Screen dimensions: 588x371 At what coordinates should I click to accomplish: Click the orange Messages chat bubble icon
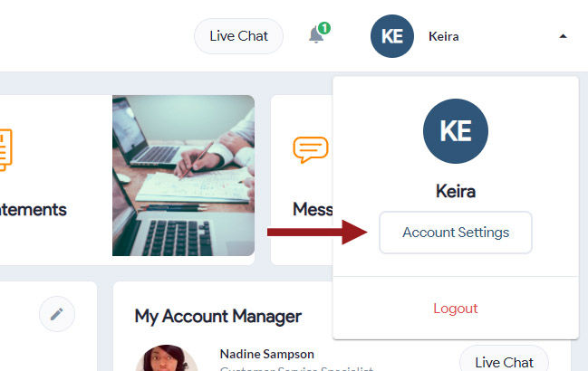(x=311, y=149)
